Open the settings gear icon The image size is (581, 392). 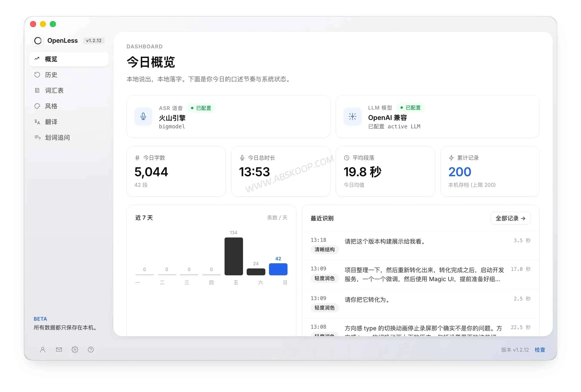pyautogui.click(x=75, y=349)
